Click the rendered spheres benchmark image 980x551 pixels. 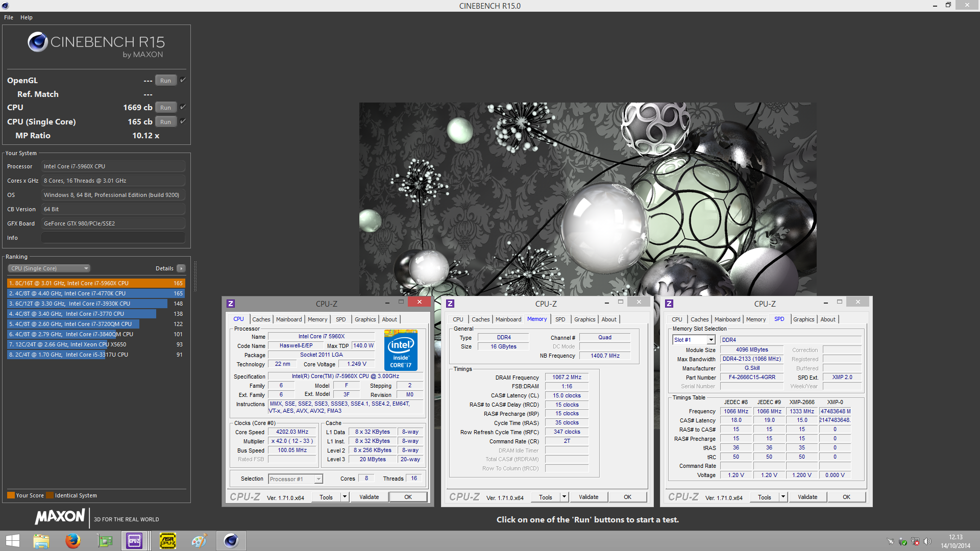tap(587, 199)
